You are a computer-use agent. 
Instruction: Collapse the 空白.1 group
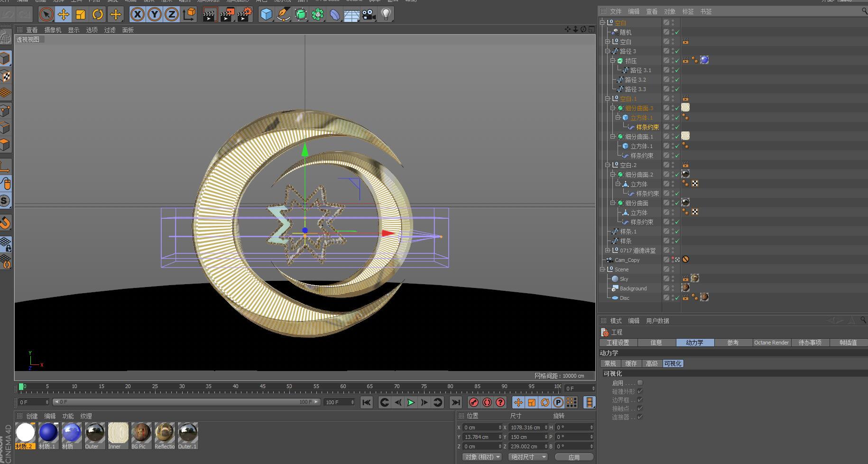coord(608,99)
